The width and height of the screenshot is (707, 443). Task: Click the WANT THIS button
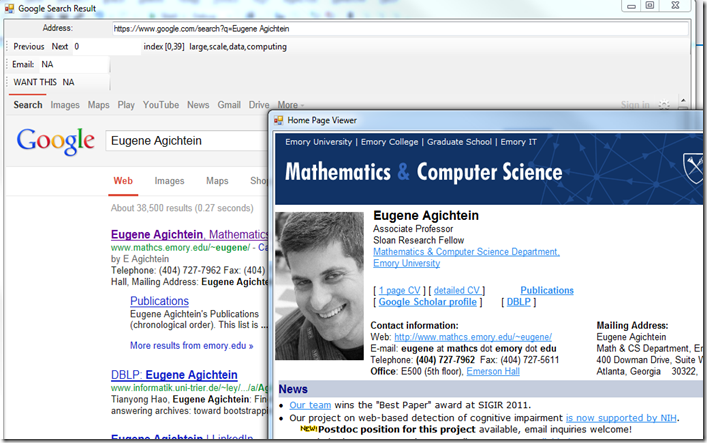point(34,82)
